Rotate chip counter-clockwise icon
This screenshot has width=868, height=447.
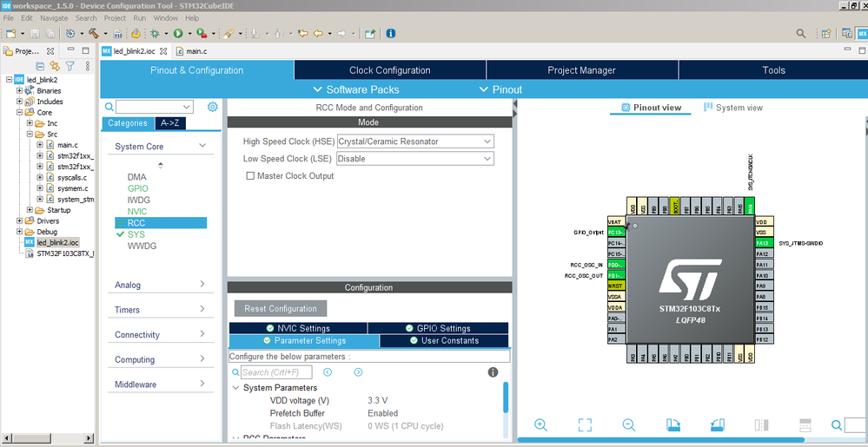(718, 425)
